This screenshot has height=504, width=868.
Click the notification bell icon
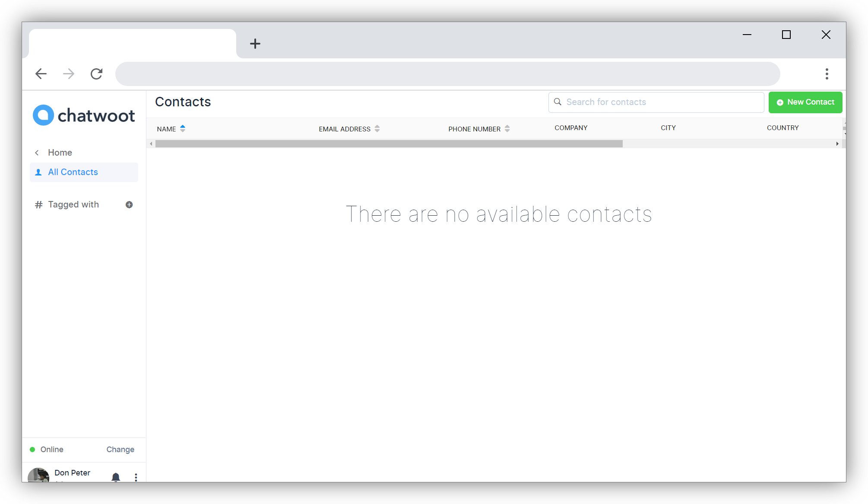(x=115, y=475)
